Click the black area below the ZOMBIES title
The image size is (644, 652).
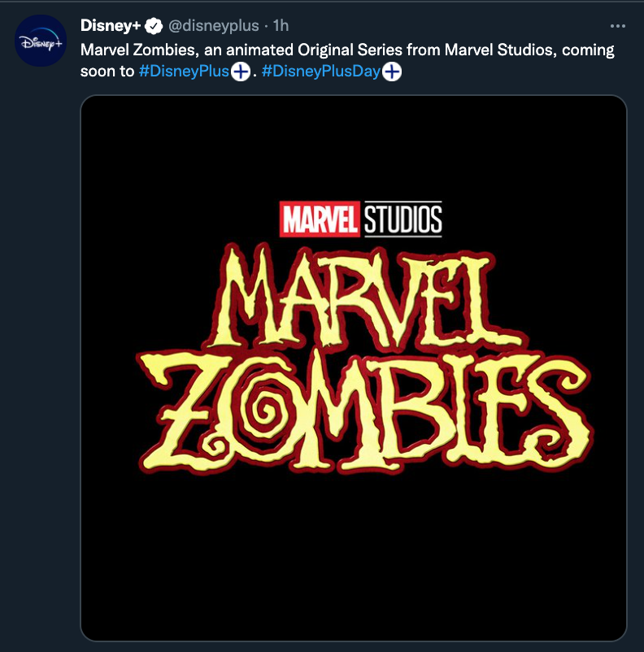tap(354, 553)
